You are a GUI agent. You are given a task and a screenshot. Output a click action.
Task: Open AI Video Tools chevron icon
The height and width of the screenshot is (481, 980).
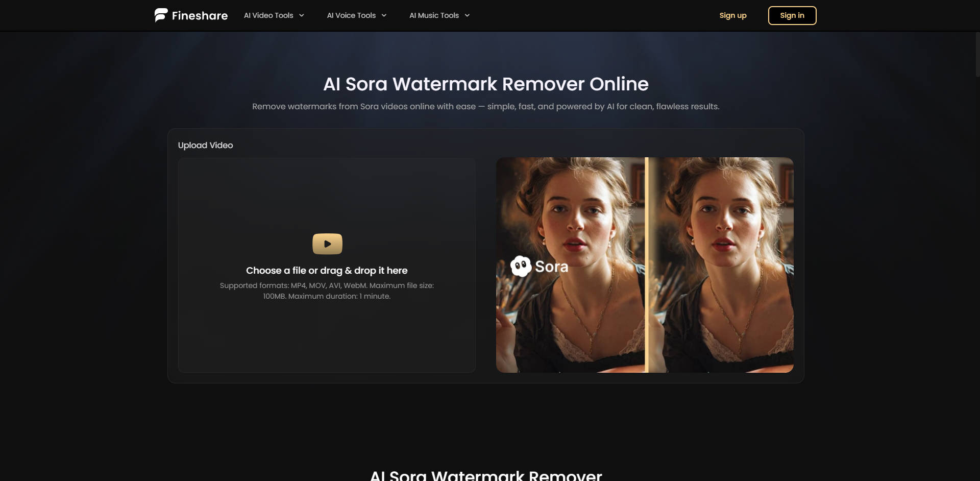point(301,15)
